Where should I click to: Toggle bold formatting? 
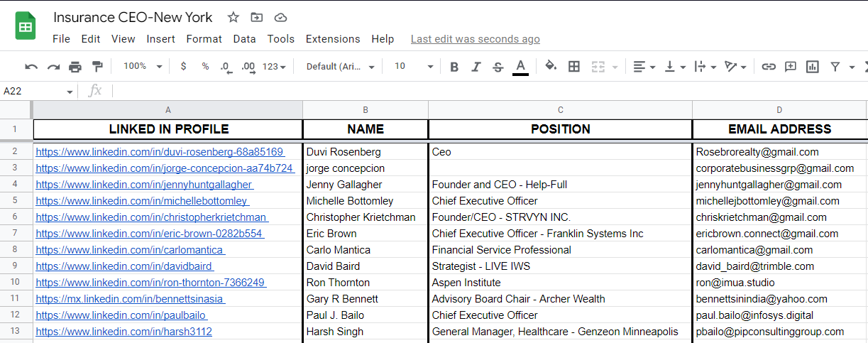(454, 67)
